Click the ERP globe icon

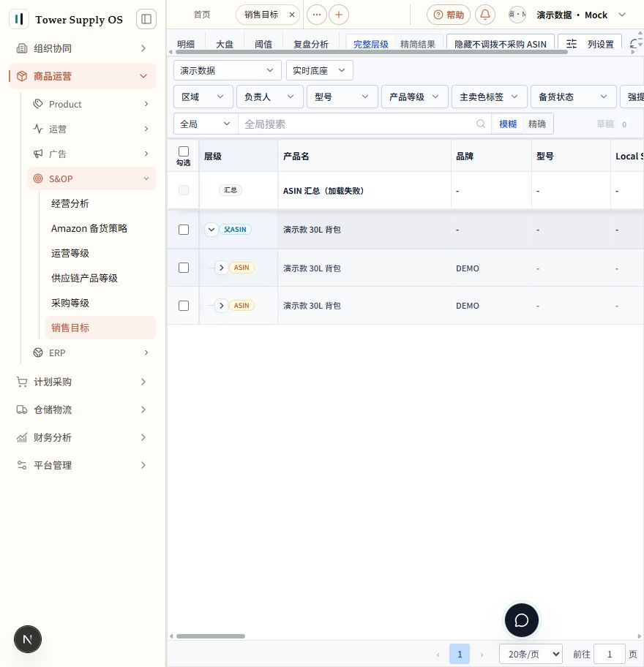tap(38, 353)
